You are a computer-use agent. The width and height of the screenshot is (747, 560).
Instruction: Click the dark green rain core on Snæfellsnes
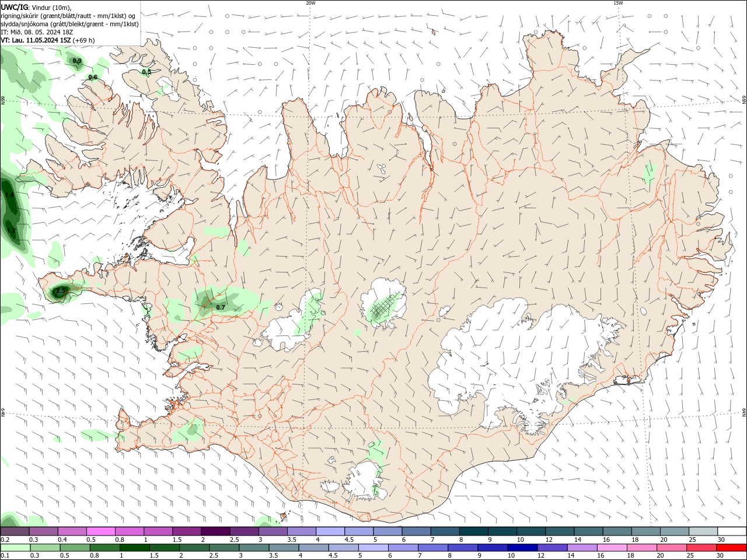point(60,291)
